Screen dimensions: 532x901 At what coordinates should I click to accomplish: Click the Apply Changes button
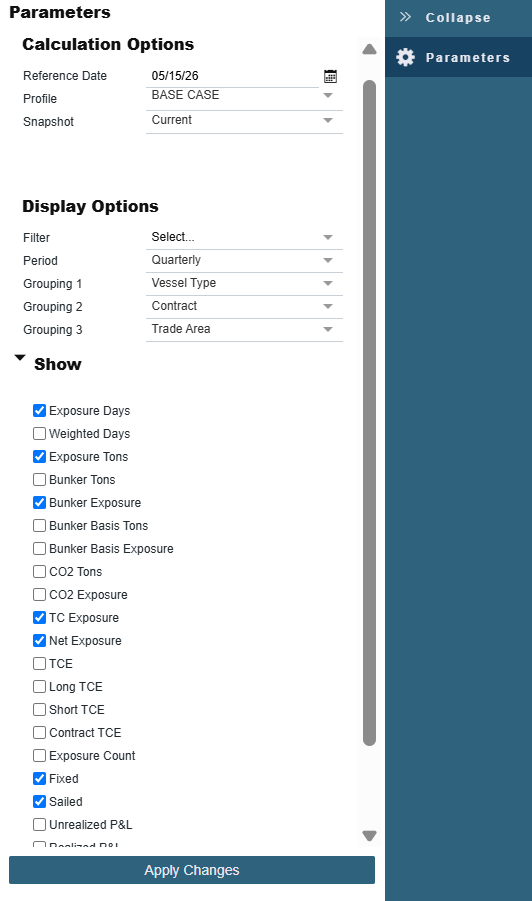click(192, 870)
